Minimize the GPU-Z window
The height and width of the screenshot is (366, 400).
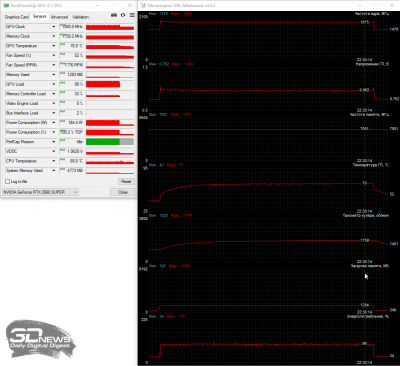pyautogui.click(x=98, y=6)
